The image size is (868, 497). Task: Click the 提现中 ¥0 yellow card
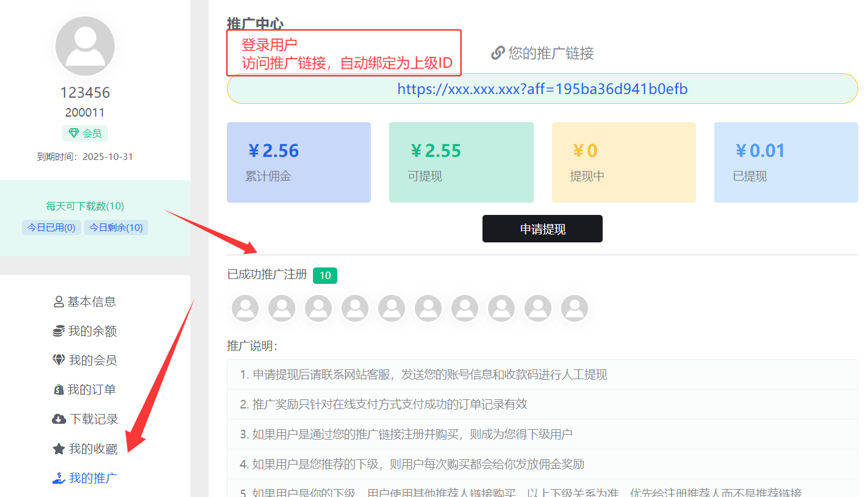click(623, 162)
